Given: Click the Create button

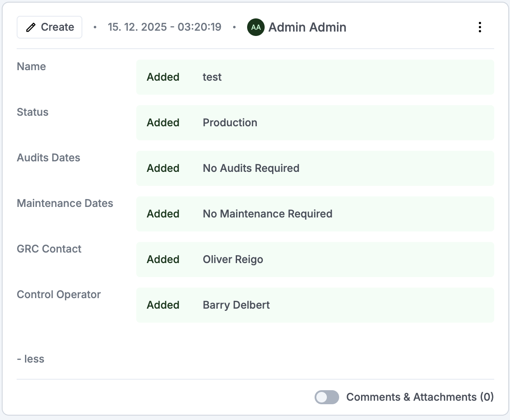Looking at the screenshot, I should (x=50, y=27).
